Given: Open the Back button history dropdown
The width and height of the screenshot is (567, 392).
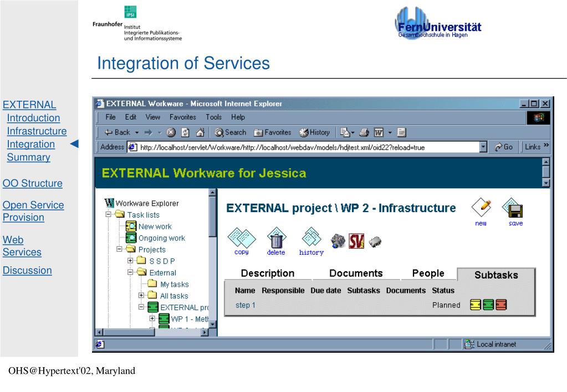Looking at the screenshot, I should click(x=137, y=132).
